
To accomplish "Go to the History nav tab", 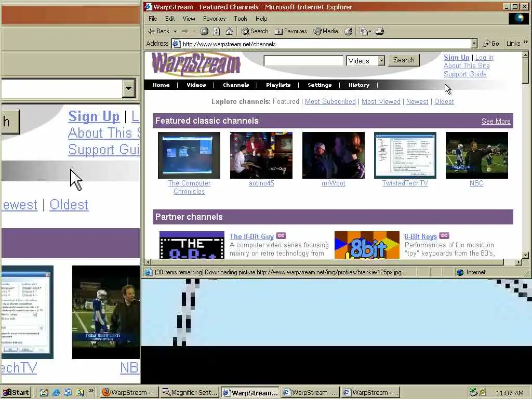I will (x=359, y=85).
